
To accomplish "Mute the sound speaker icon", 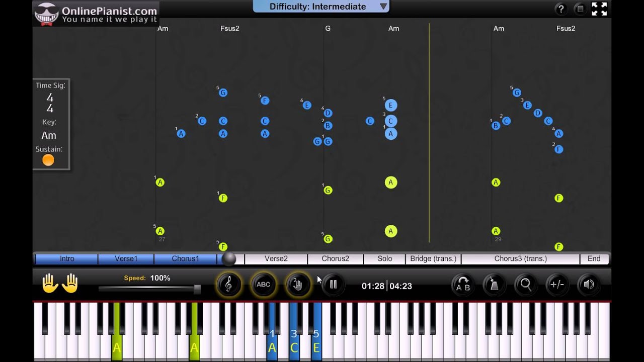I will (589, 285).
